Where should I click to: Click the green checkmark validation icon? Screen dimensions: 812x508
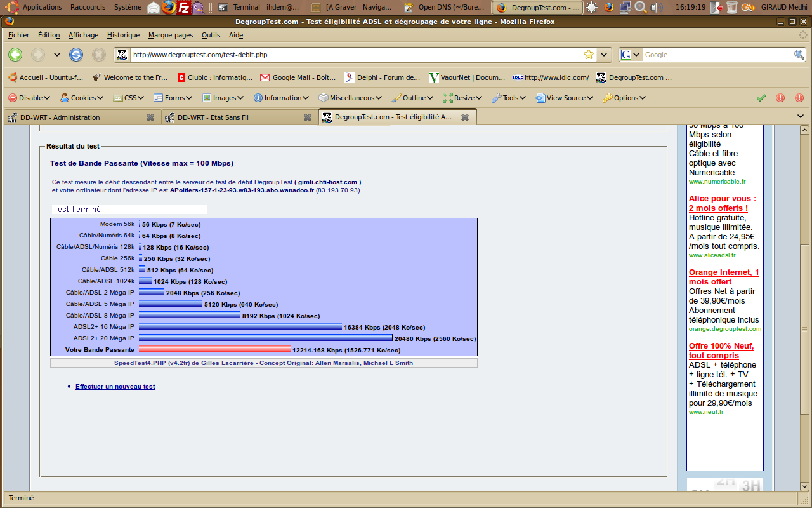[761, 98]
